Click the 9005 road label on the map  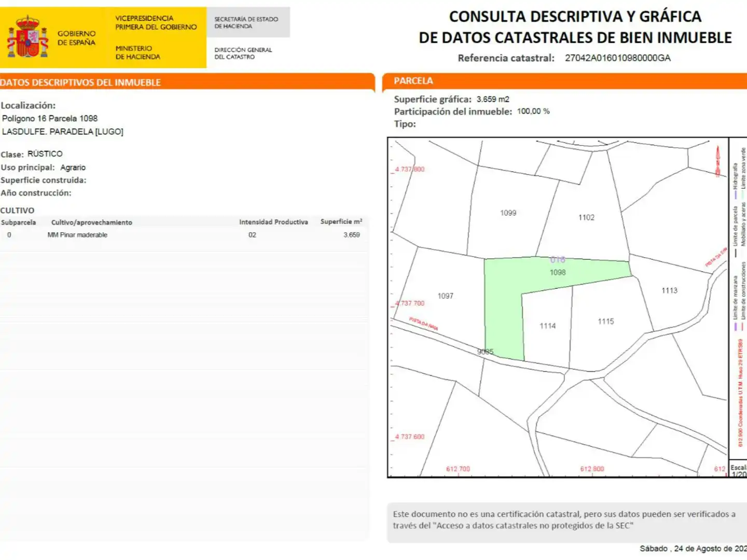485,352
